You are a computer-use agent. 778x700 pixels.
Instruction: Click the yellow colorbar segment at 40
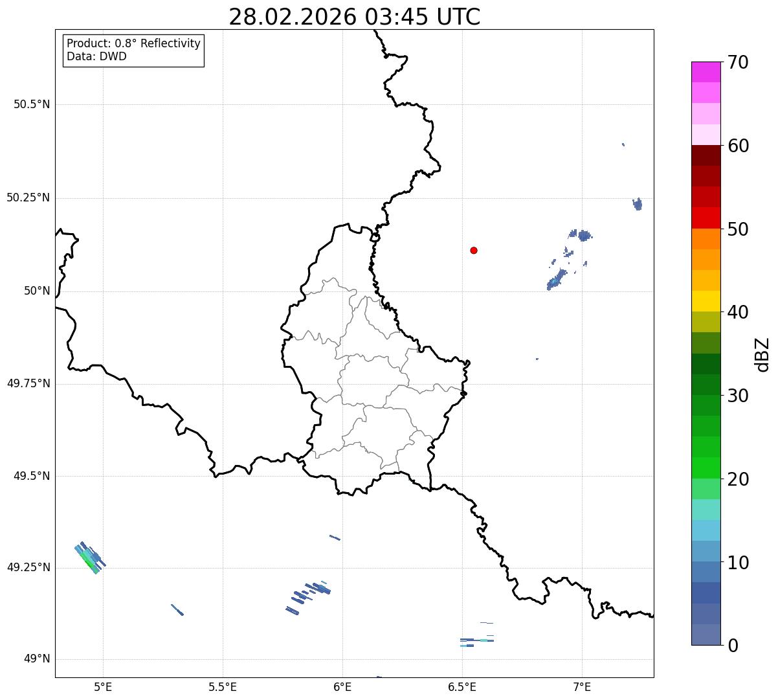point(706,301)
